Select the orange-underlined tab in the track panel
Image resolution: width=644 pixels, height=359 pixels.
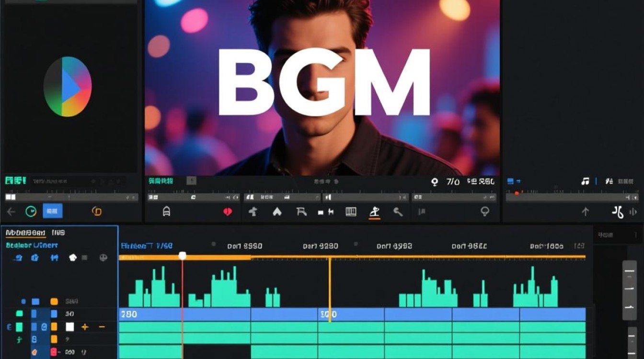tap(25, 233)
